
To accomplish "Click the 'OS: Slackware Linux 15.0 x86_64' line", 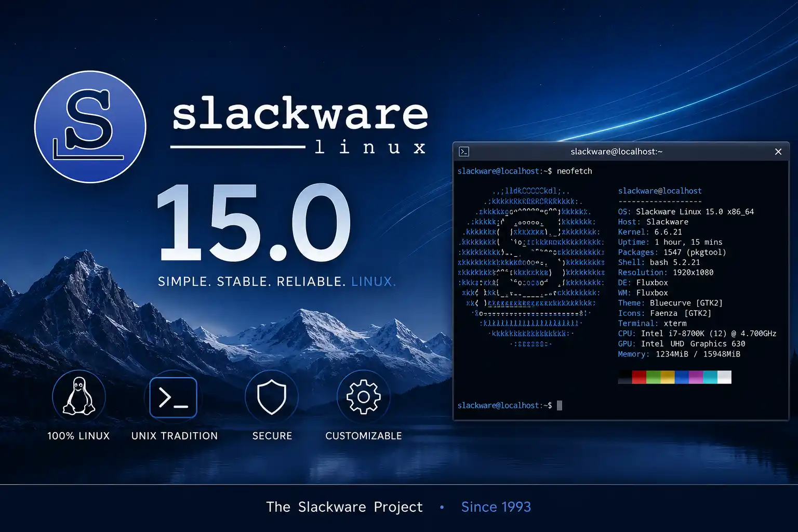I will click(686, 211).
